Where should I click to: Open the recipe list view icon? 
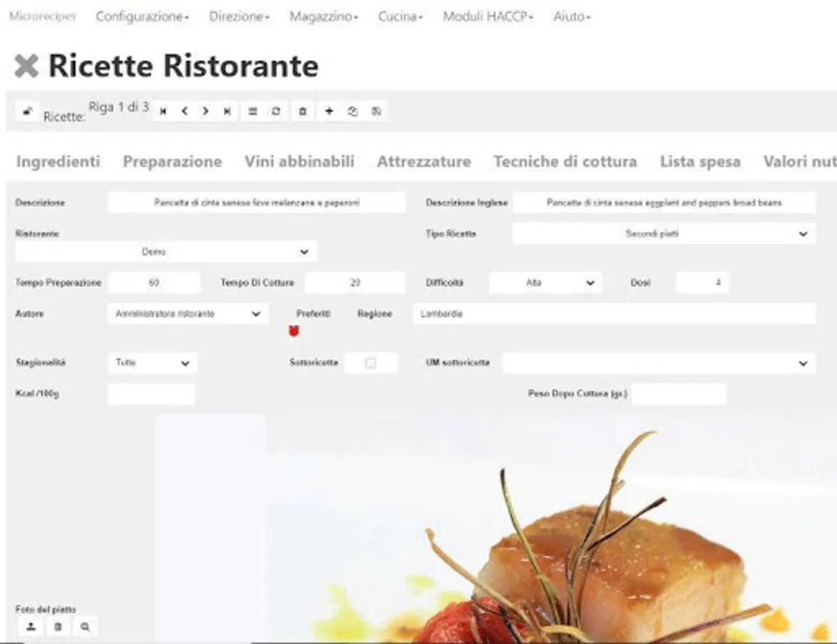pyautogui.click(x=253, y=111)
